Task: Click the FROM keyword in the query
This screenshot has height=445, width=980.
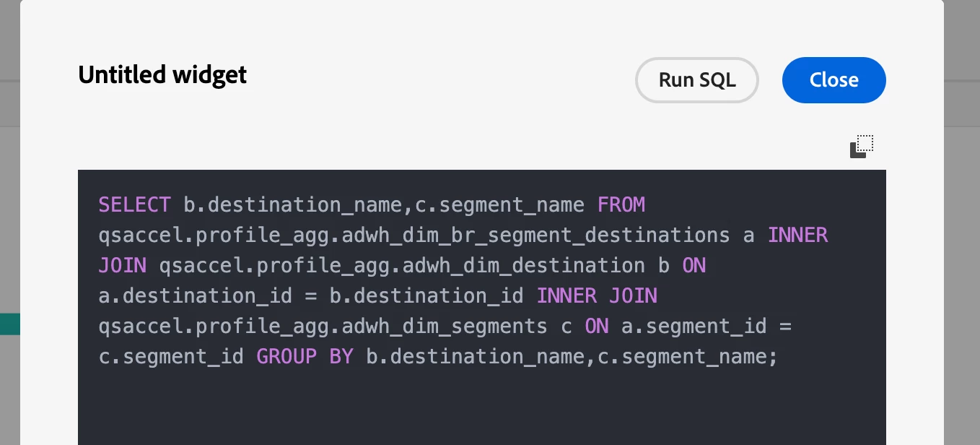Action: [621, 205]
